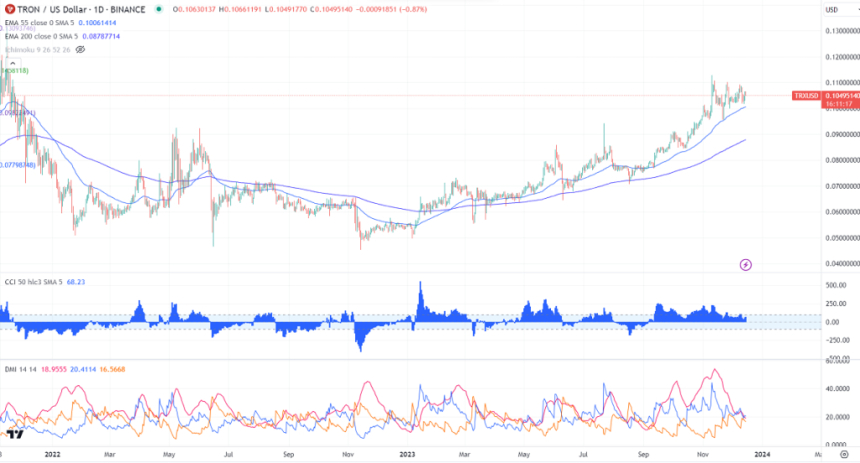Click the open price O0.10630137
The width and height of the screenshot is (860, 463).
point(194,9)
